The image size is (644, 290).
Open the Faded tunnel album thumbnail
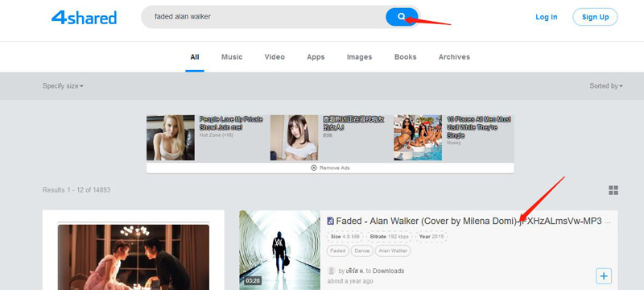coord(279,251)
